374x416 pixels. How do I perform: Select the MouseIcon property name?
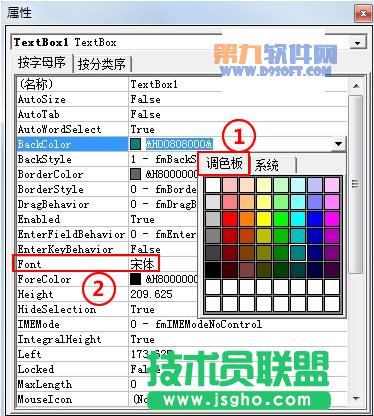pyautogui.click(x=45, y=399)
